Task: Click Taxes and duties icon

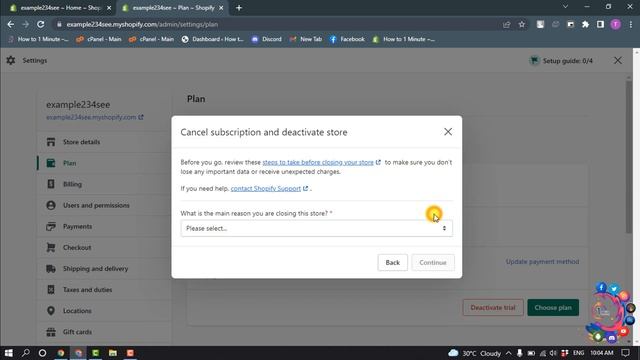Action: (51, 289)
